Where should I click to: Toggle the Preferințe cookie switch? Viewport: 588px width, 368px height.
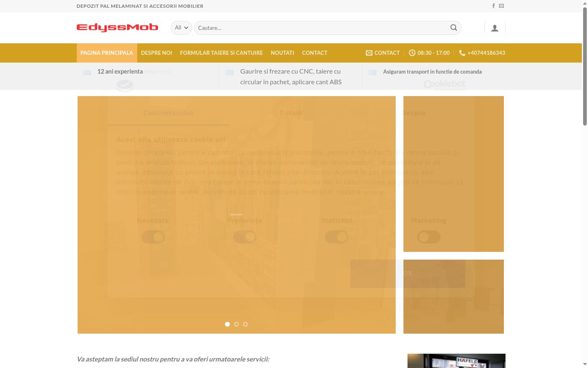(x=245, y=237)
